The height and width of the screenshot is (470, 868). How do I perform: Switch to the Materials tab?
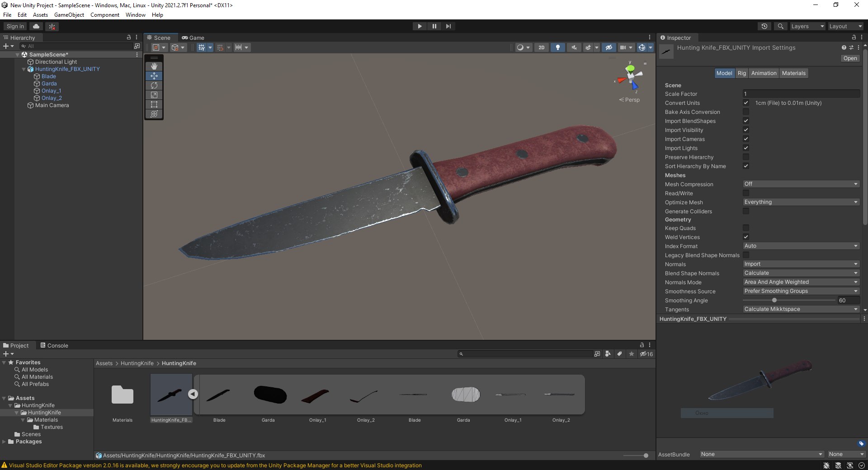tap(793, 73)
